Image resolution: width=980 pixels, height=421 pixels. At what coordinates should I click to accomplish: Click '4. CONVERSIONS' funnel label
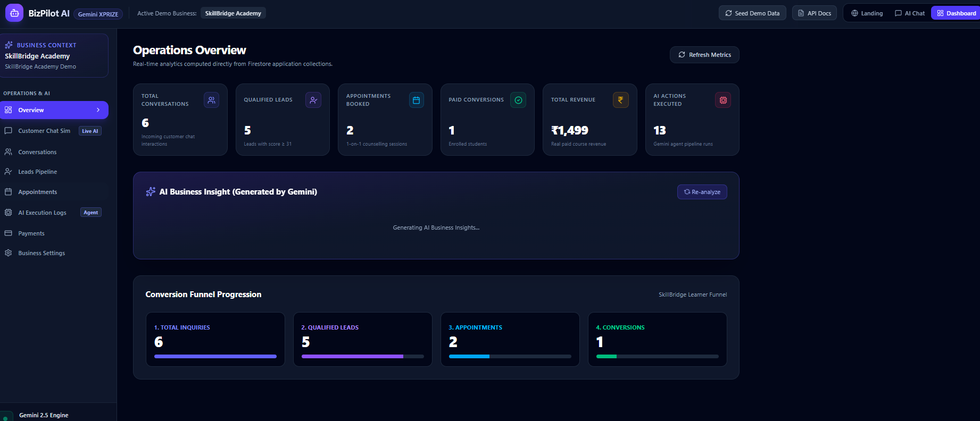click(620, 327)
